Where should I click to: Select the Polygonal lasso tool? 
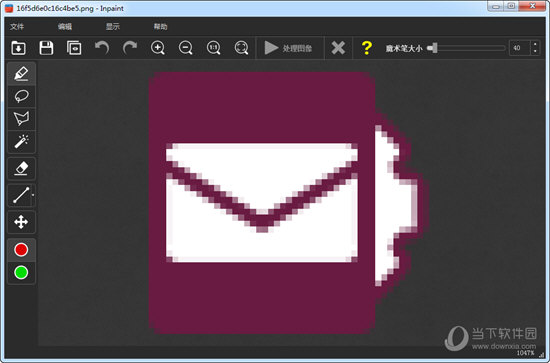click(x=21, y=119)
